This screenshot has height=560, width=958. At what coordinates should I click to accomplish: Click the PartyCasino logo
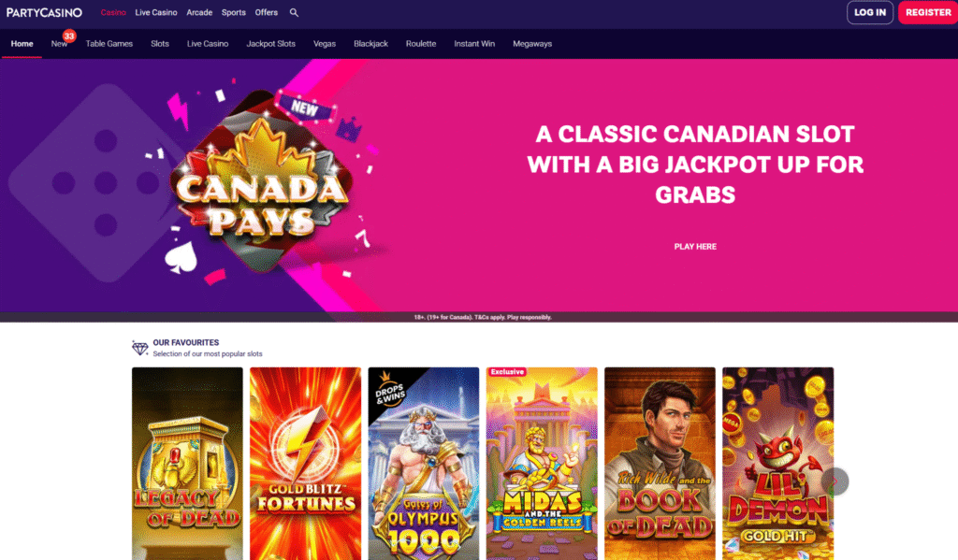coord(44,12)
